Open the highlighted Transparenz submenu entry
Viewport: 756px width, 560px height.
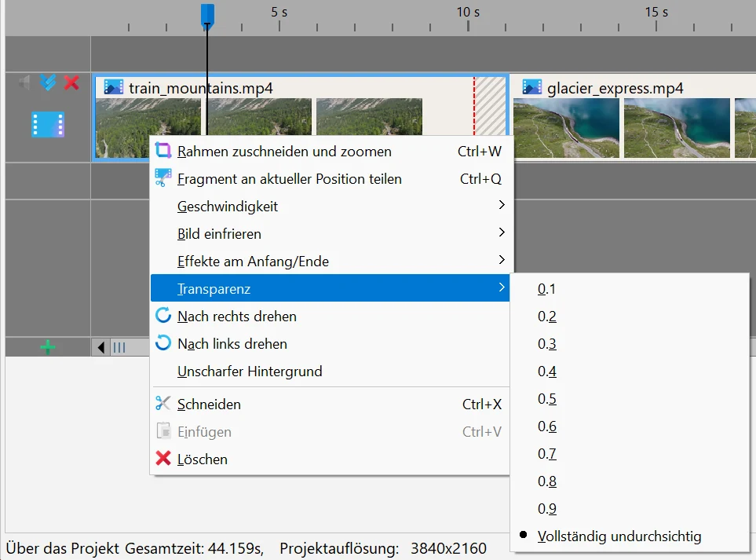pyautogui.click(x=330, y=288)
